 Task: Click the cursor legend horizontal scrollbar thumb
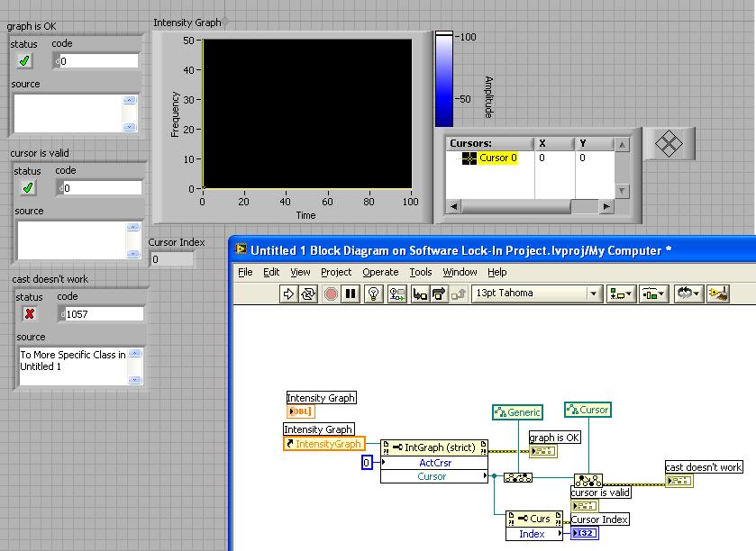[x=516, y=207]
